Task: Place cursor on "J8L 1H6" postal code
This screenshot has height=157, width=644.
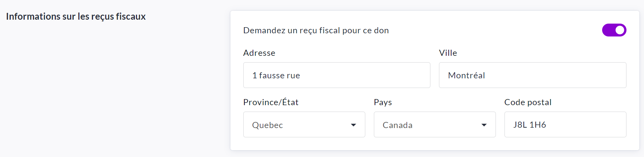Action: [x=530, y=125]
